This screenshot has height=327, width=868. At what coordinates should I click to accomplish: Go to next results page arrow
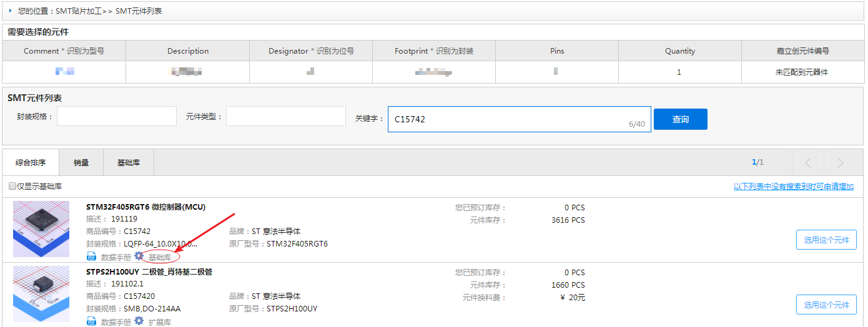tap(840, 163)
